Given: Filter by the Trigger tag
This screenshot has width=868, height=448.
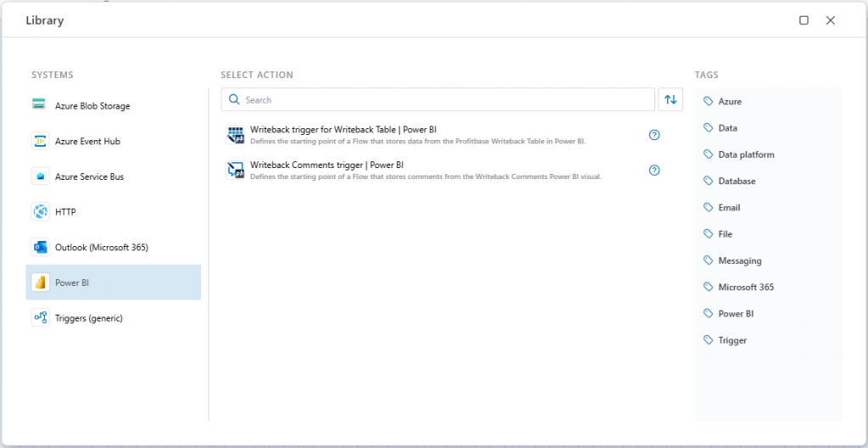Looking at the screenshot, I should 732,340.
